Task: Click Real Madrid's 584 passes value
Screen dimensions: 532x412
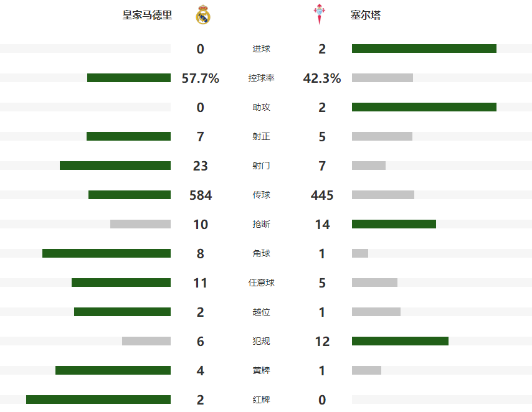Action: point(201,195)
